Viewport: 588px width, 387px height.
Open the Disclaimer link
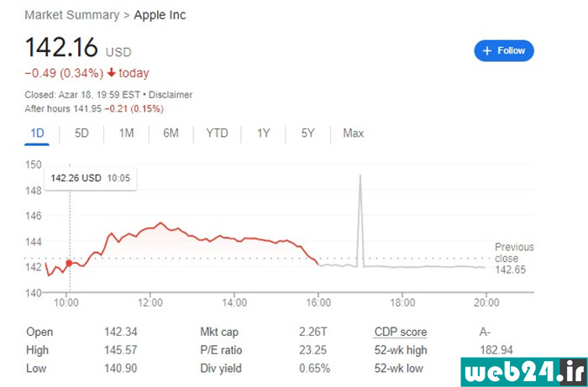(x=171, y=95)
